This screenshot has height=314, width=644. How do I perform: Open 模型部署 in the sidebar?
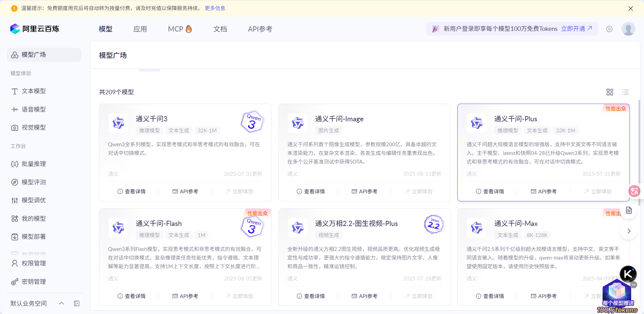34,236
